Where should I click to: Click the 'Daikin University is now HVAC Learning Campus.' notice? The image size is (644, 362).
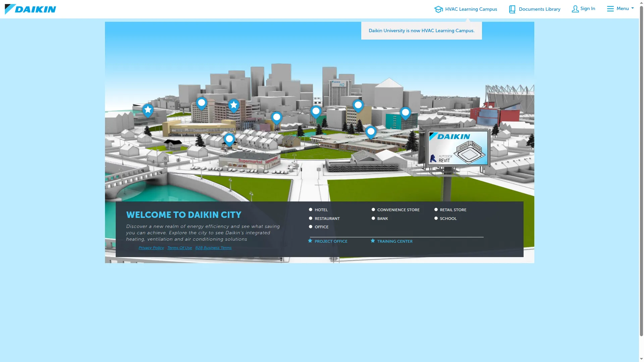click(x=422, y=31)
